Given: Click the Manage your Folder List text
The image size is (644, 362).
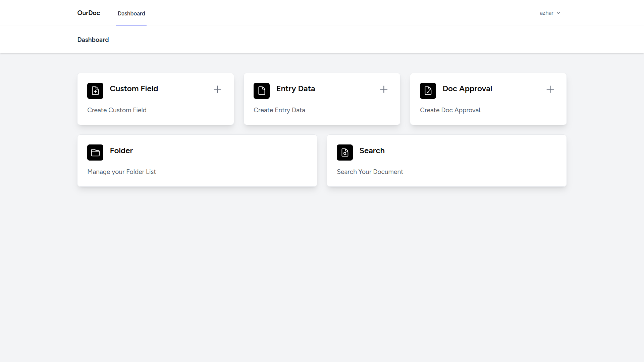Looking at the screenshot, I should pyautogui.click(x=121, y=172).
